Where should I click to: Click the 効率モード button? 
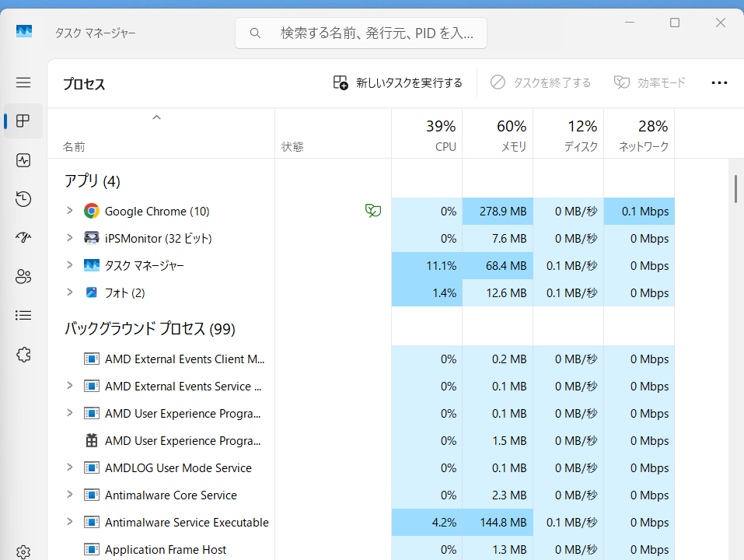tap(650, 82)
